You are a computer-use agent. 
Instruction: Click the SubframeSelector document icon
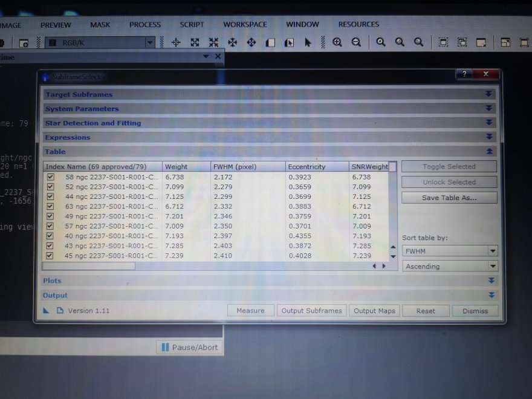(60, 311)
